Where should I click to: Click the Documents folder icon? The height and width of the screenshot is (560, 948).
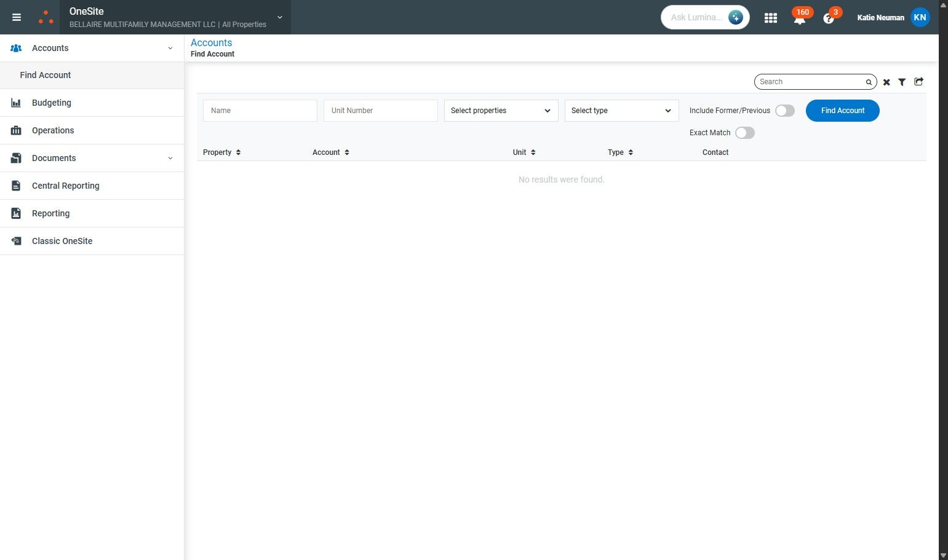coord(17,158)
